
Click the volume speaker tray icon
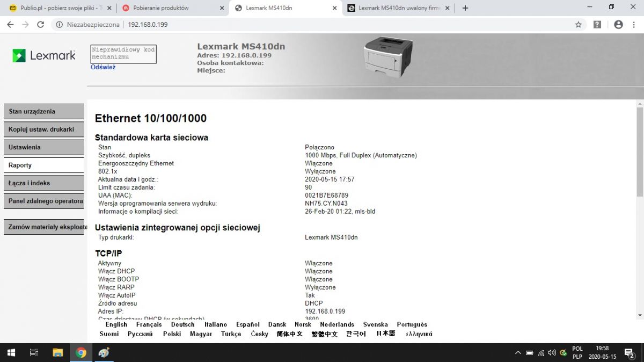pos(552,353)
